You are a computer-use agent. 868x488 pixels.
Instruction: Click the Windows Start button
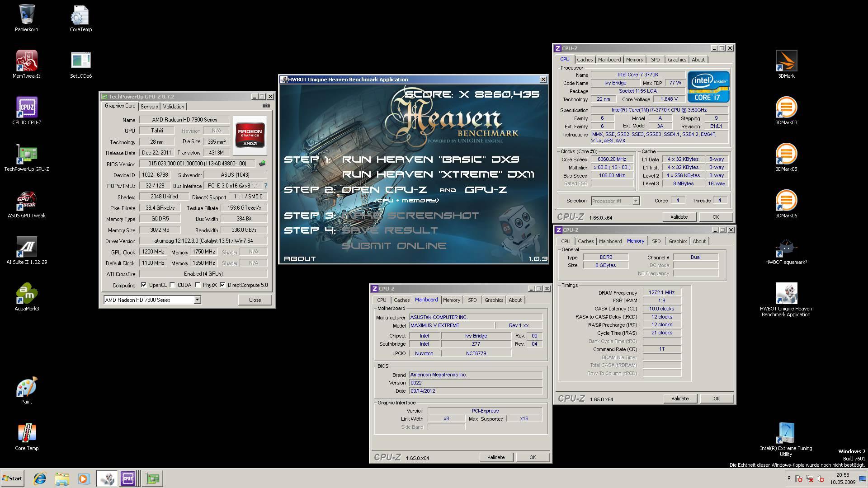coord(12,479)
